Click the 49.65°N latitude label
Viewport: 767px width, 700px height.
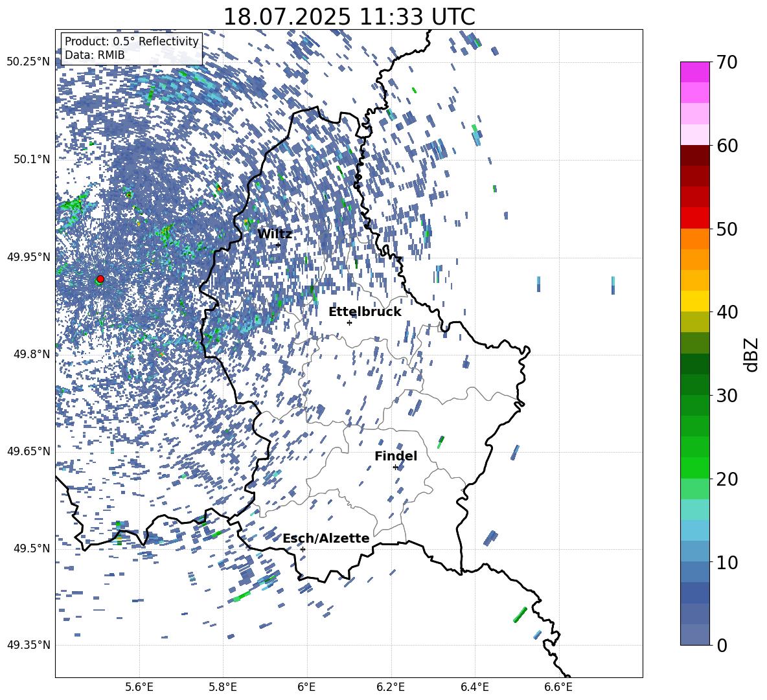pos(29,451)
